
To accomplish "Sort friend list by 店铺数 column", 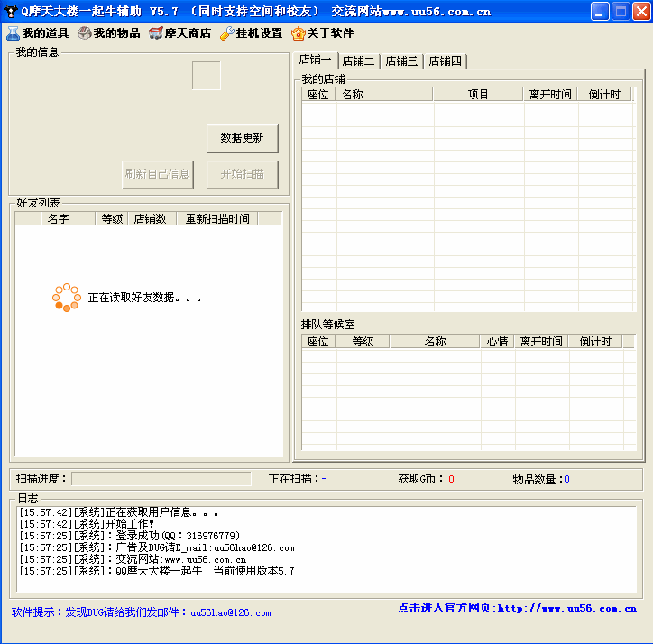I will [x=152, y=218].
